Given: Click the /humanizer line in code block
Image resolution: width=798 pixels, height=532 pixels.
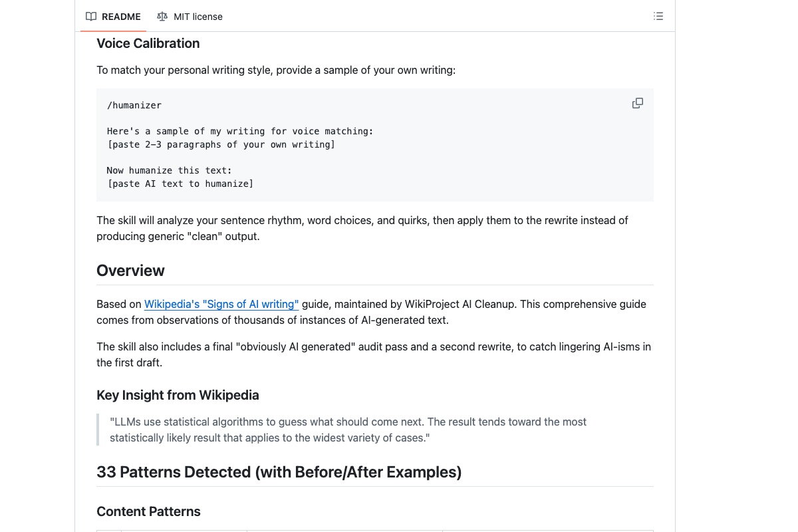Looking at the screenshot, I should point(134,105).
